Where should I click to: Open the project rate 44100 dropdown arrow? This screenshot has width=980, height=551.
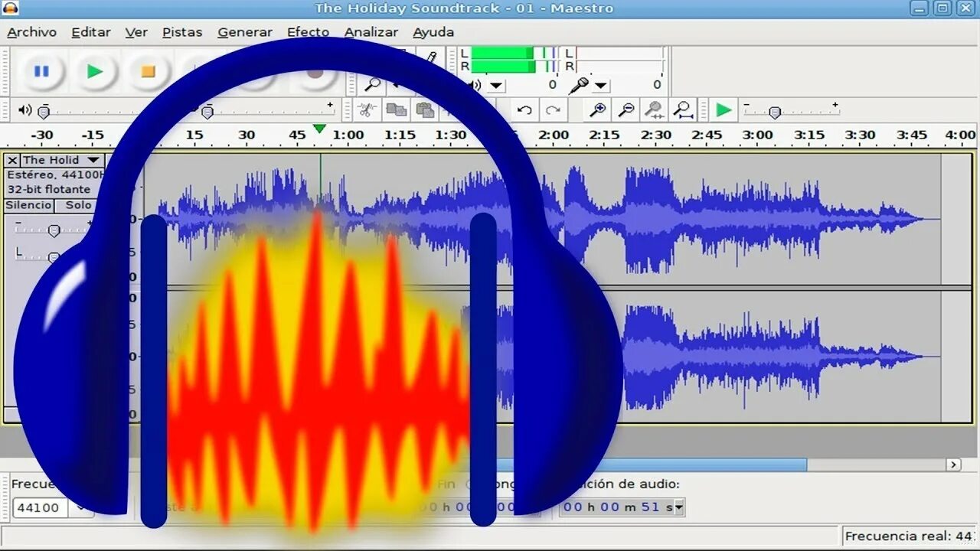coord(80,507)
